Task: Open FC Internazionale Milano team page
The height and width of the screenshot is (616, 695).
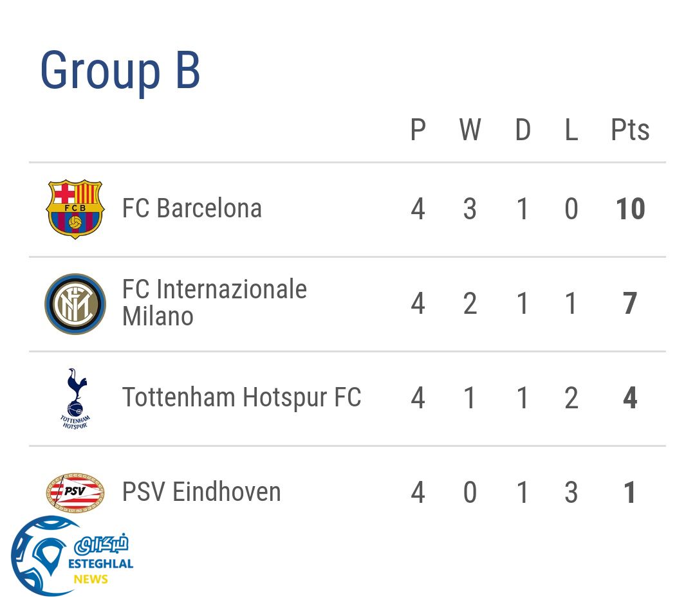Action: pos(214,303)
